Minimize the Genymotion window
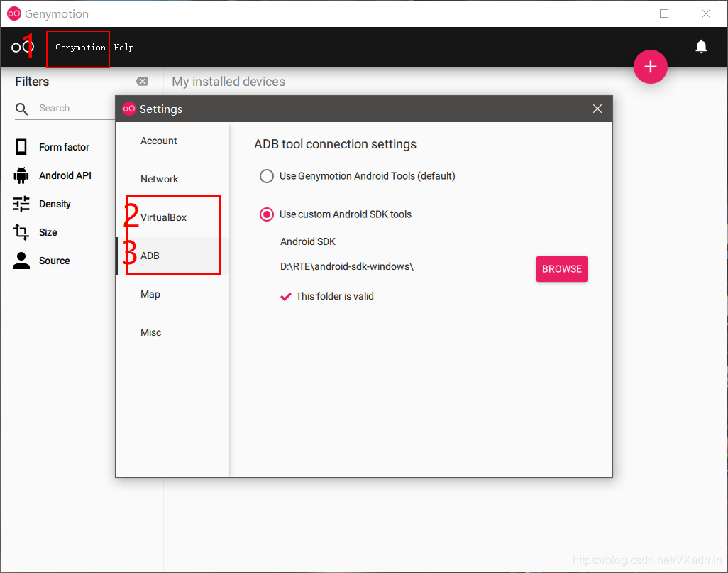The image size is (728, 573). tap(623, 13)
